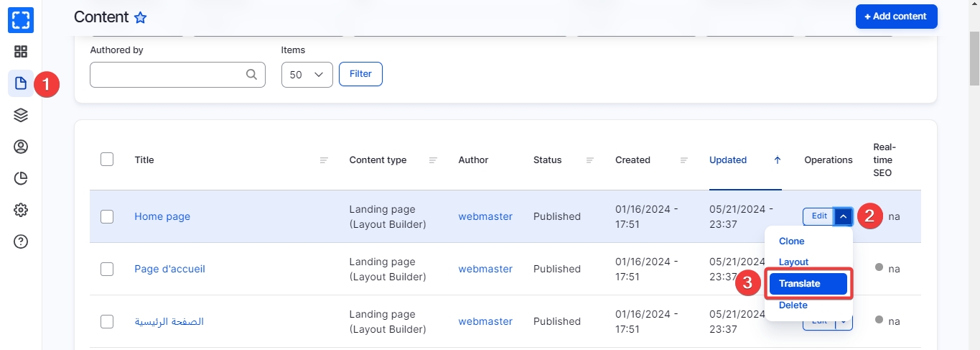Open the dashboard grid icon in sidebar
The width and height of the screenshot is (980, 350).
coord(21,52)
